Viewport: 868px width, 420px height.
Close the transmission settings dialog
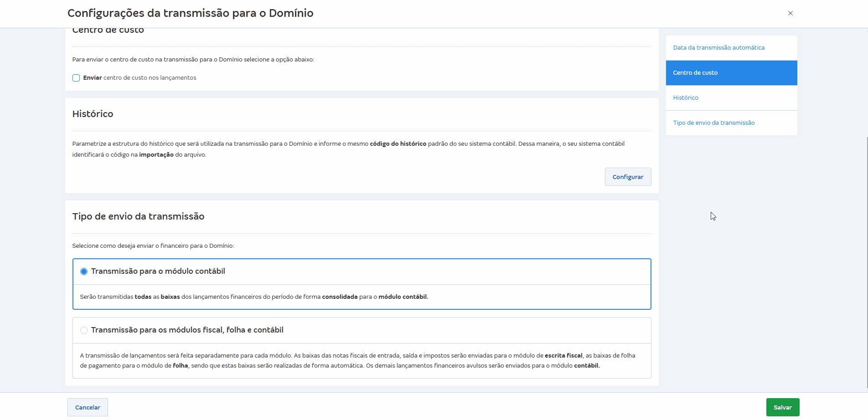[x=790, y=13]
